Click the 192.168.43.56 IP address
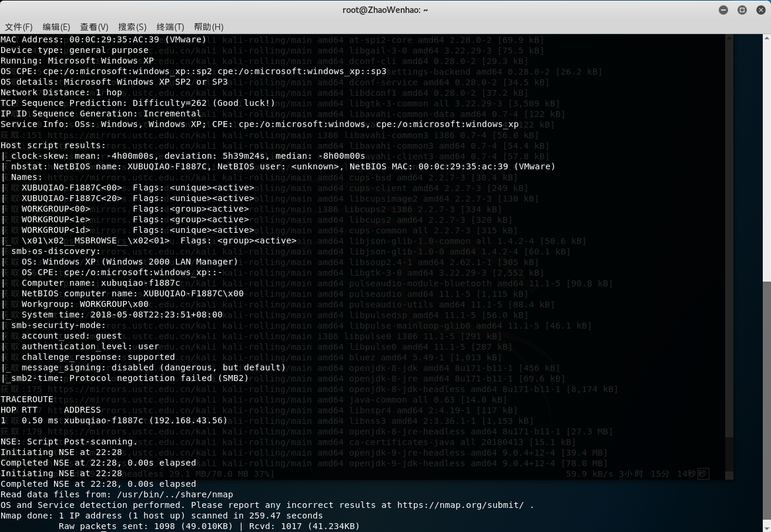Image resolution: width=771 pixels, height=532 pixels. (188, 420)
